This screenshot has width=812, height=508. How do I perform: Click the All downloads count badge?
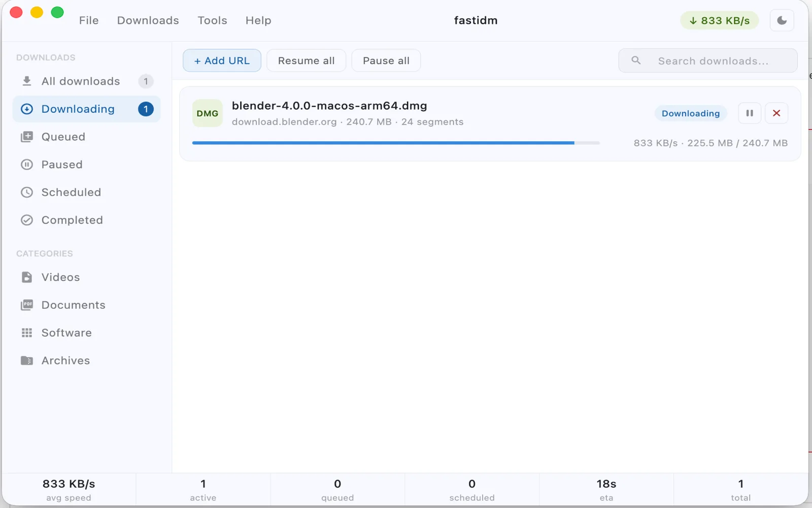pyautogui.click(x=146, y=81)
